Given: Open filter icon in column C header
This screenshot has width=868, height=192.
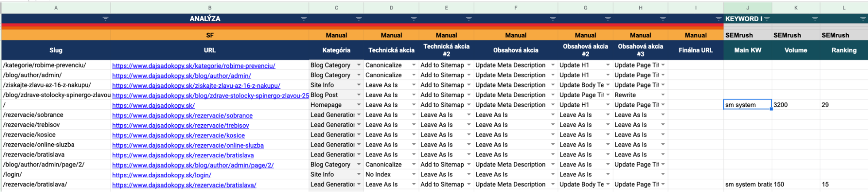Looking at the screenshot, I should click(359, 19).
